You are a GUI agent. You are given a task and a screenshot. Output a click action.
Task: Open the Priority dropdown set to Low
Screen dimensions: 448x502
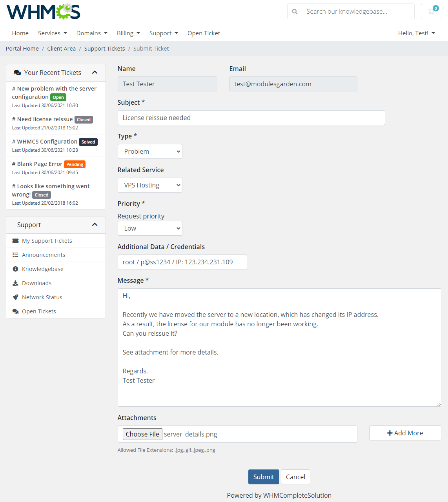(150, 228)
